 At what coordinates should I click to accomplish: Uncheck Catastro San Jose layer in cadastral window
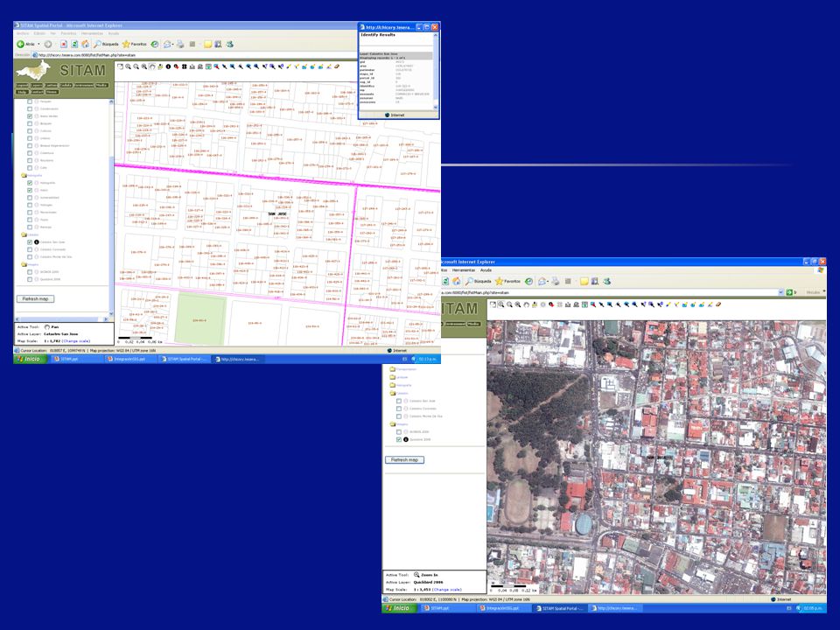coord(30,242)
